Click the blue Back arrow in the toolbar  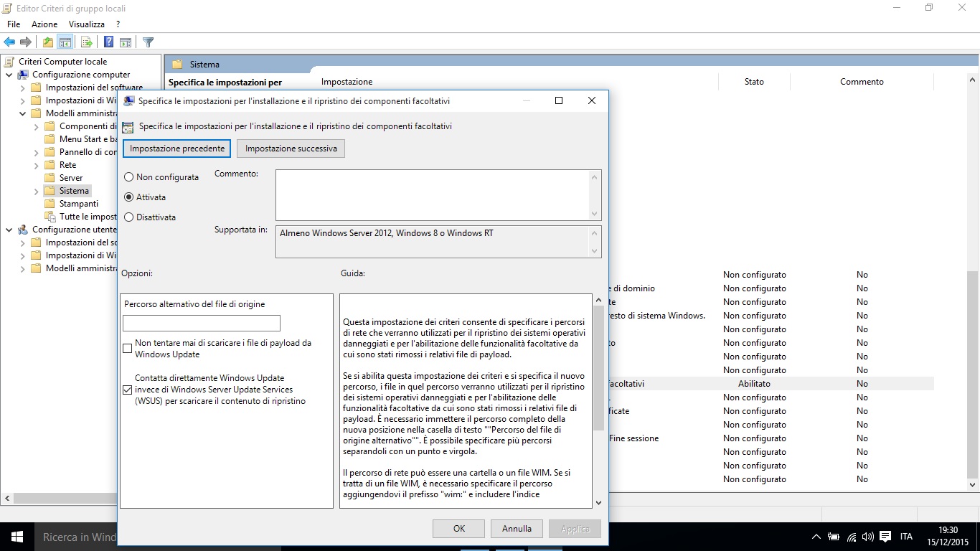click(x=9, y=42)
